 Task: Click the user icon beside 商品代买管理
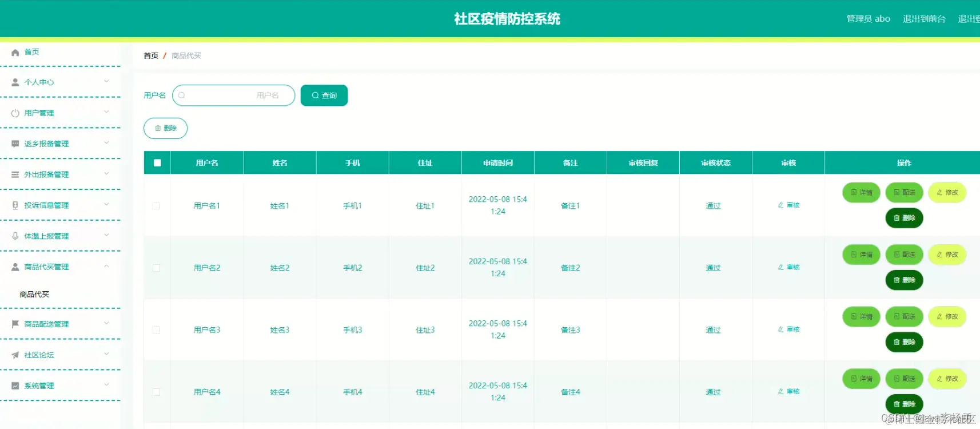pyautogui.click(x=15, y=267)
